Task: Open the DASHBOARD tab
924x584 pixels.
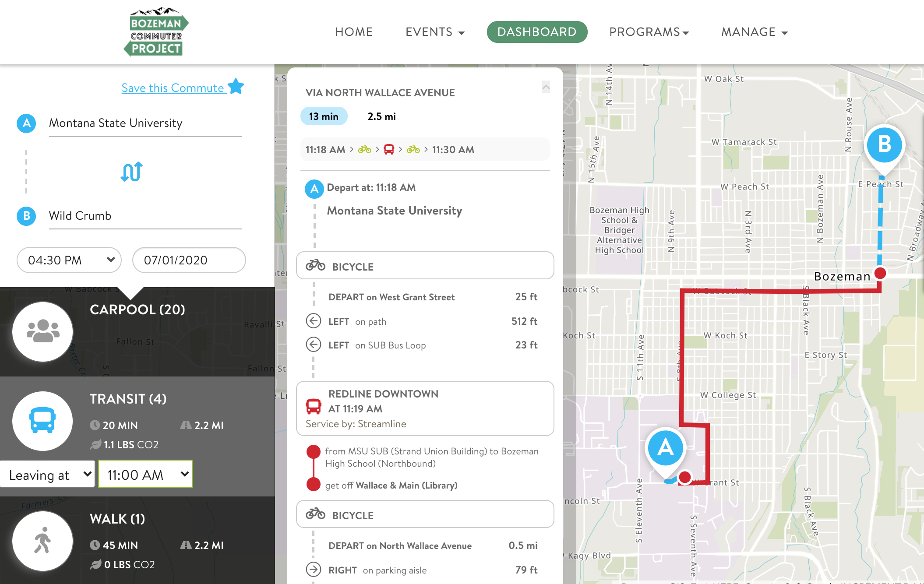Action: [x=537, y=32]
